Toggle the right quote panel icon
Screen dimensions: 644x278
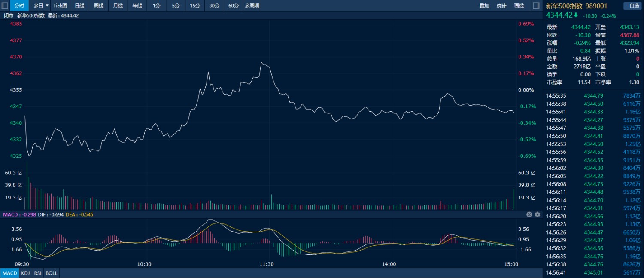pos(536,6)
